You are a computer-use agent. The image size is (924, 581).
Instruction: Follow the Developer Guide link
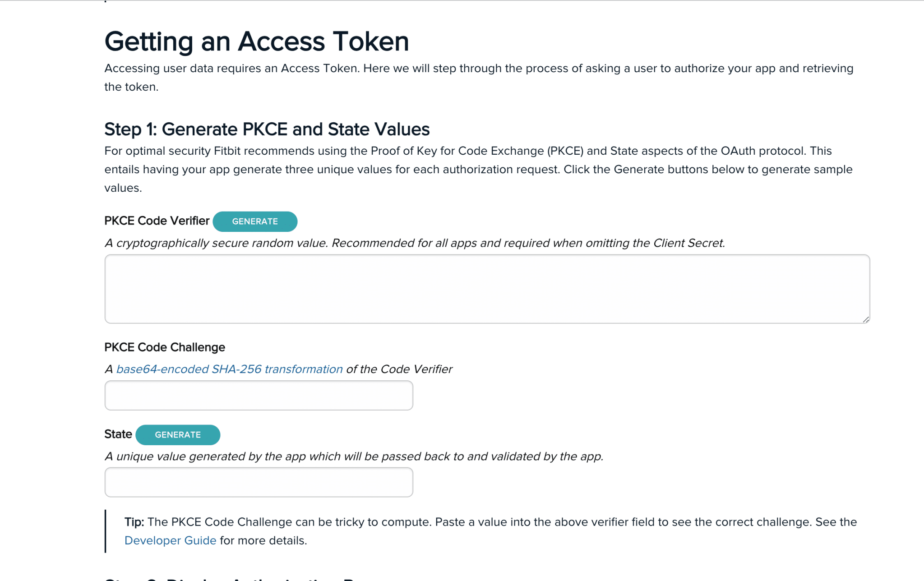click(170, 540)
